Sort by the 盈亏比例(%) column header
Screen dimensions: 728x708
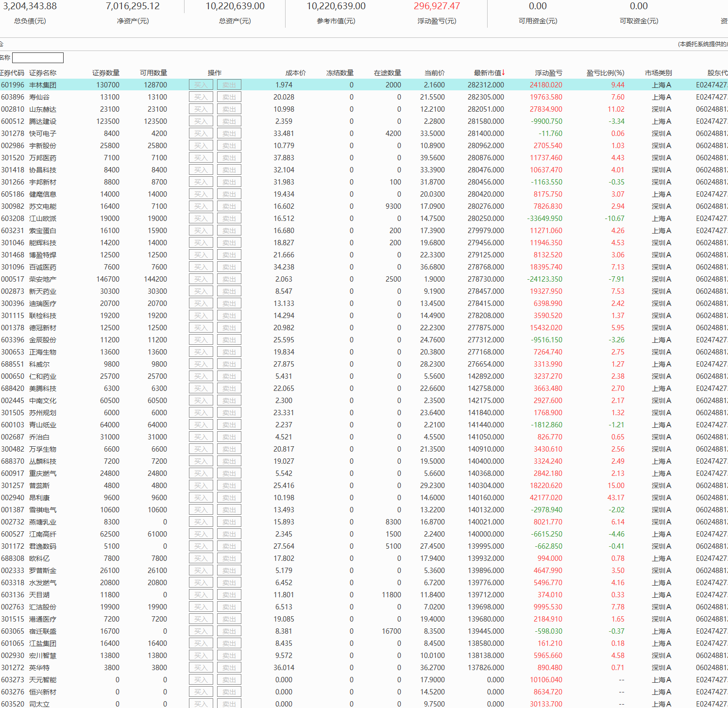point(605,73)
